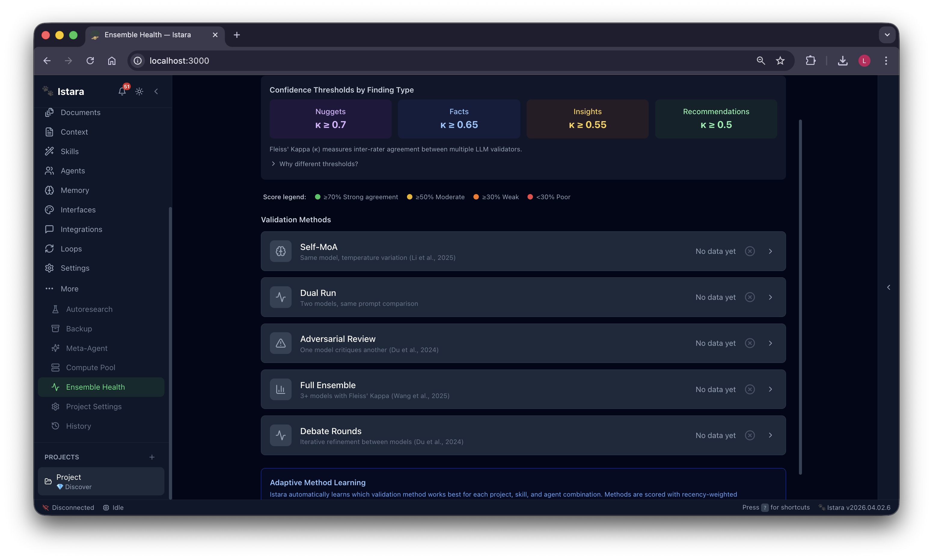Image resolution: width=933 pixels, height=560 pixels.
Task: Expand the Self-MoA method row chevron
Action: pos(770,251)
